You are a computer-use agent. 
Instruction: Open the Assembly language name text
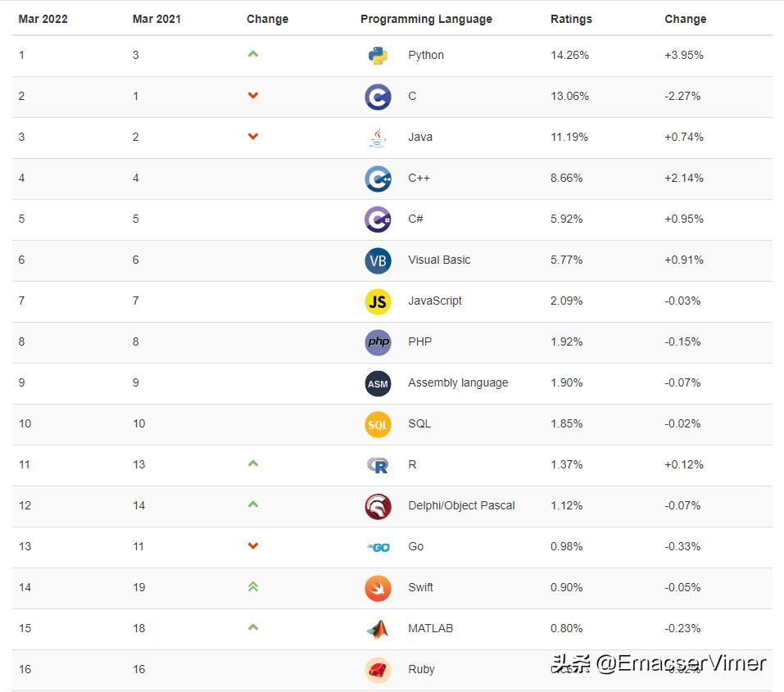click(458, 382)
